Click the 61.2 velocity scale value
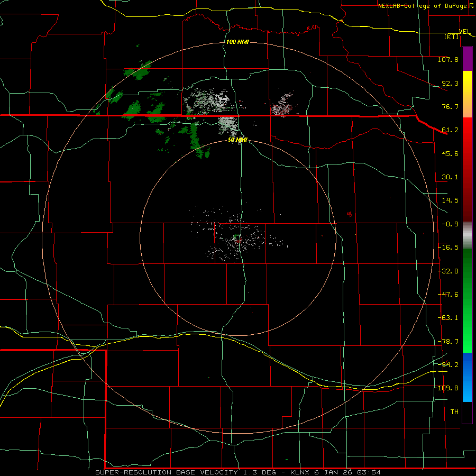This screenshot has width=476, height=476. pyautogui.click(x=450, y=130)
